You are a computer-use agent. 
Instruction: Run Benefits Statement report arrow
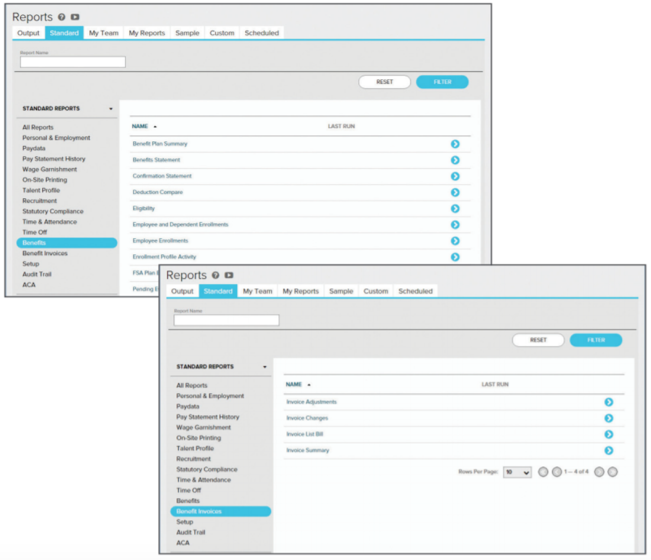[x=455, y=160]
